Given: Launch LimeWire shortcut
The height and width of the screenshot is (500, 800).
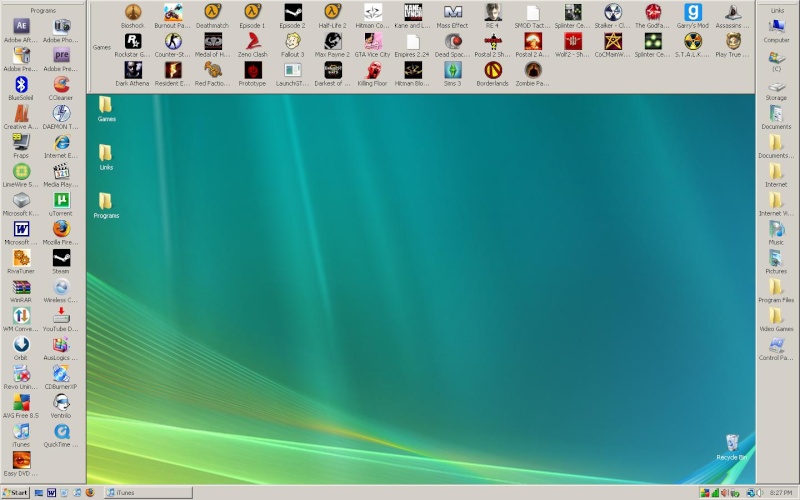Looking at the screenshot, I should click(x=21, y=175).
